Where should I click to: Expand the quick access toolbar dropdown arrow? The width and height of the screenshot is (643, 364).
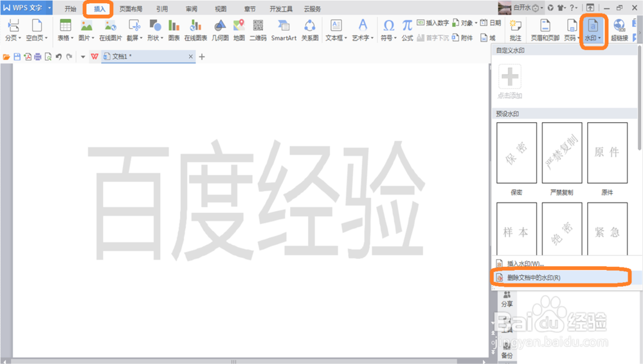point(83,57)
